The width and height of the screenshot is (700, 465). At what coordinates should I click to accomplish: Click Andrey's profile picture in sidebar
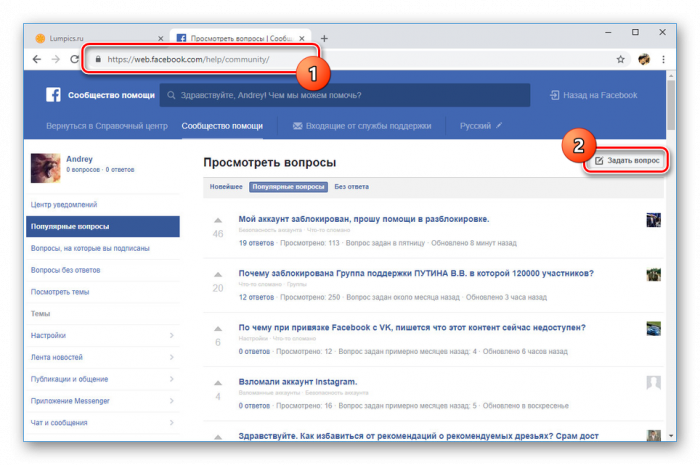click(46, 167)
